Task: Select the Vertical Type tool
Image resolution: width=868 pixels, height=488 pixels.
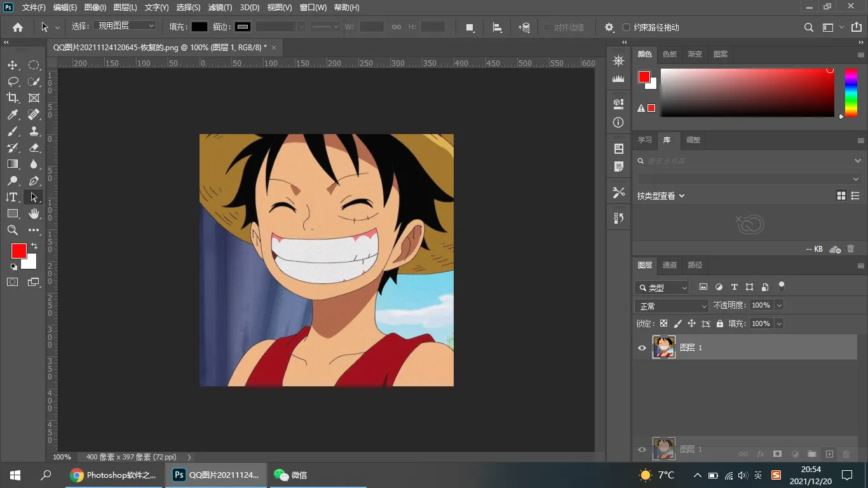Action: point(13,197)
